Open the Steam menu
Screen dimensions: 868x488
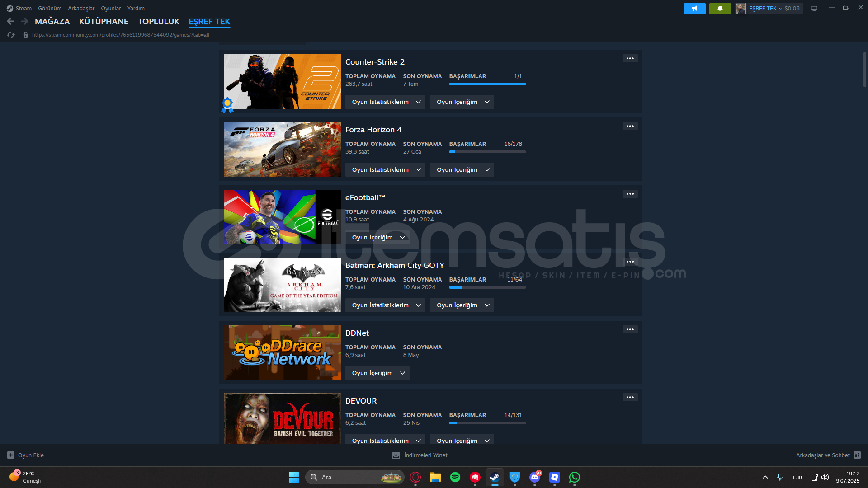(x=24, y=8)
